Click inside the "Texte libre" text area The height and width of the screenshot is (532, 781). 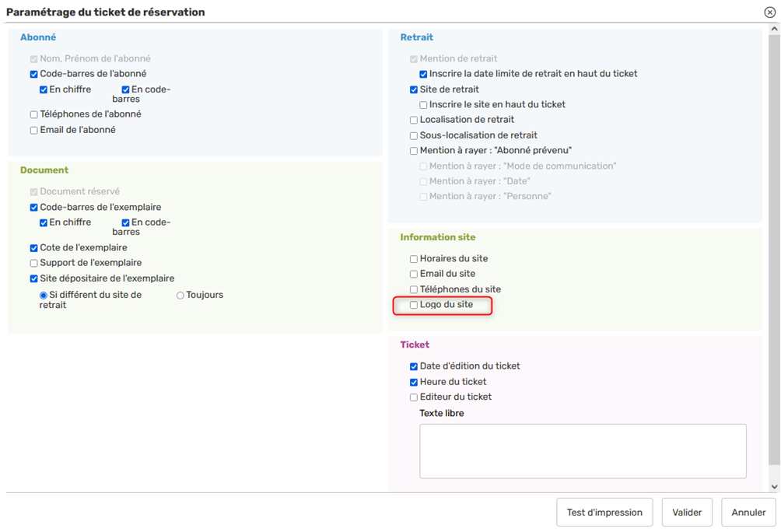pos(583,451)
